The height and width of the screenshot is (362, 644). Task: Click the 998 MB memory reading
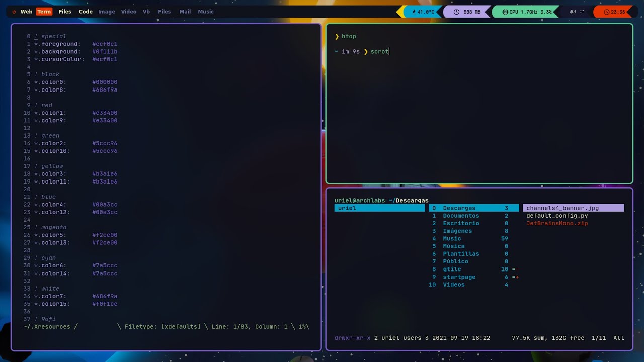pos(472,12)
